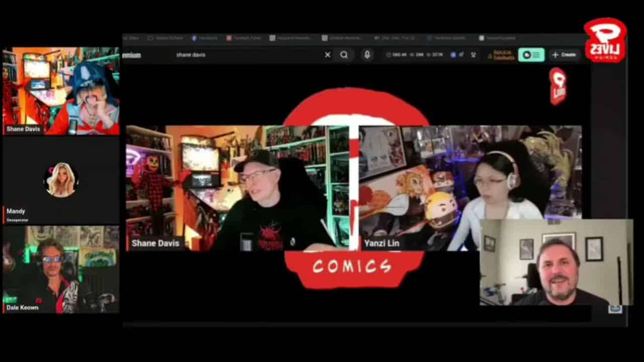
Task: Switch to the Facebook browser tab
Action: (x=204, y=38)
